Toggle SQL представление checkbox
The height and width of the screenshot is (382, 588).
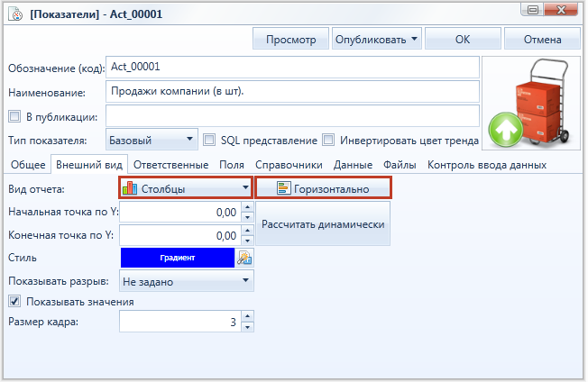pos(209,140)
